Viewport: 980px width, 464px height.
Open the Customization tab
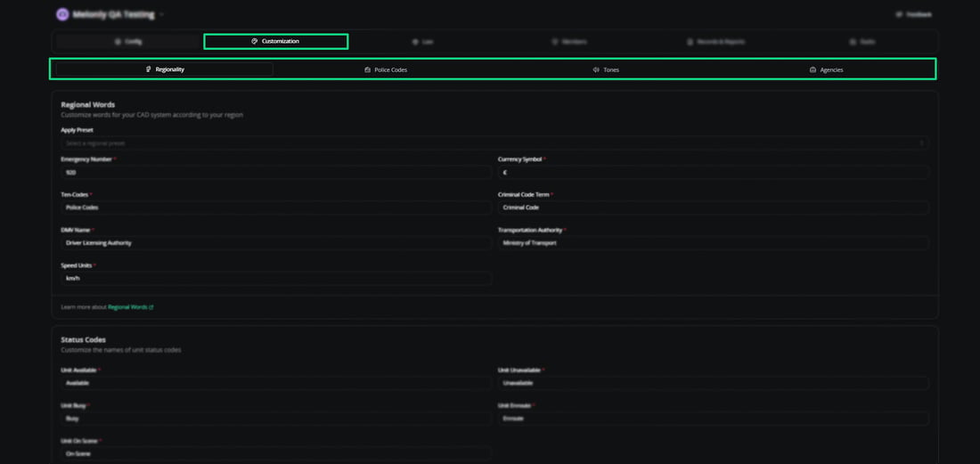[275, 41]
